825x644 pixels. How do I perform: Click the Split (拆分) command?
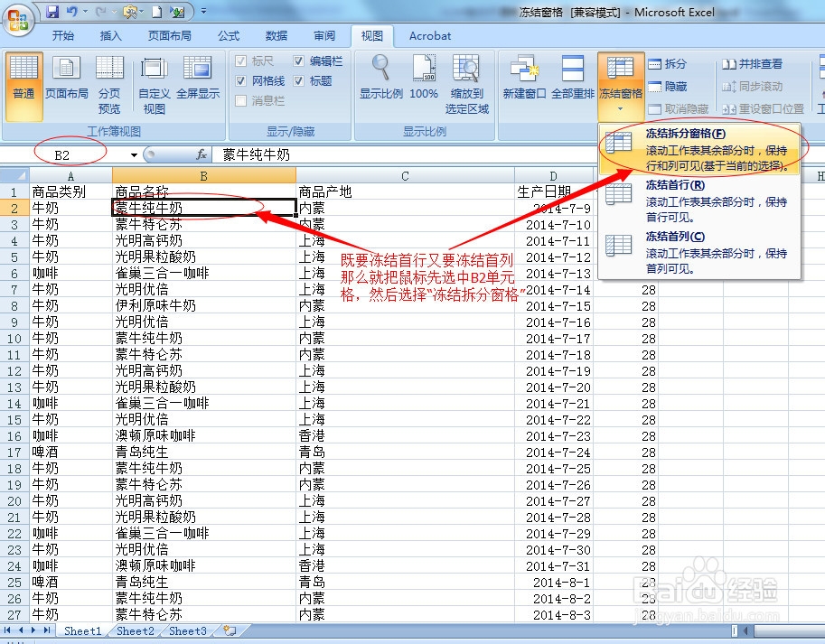pyautogui.click(x=668, y=63)
